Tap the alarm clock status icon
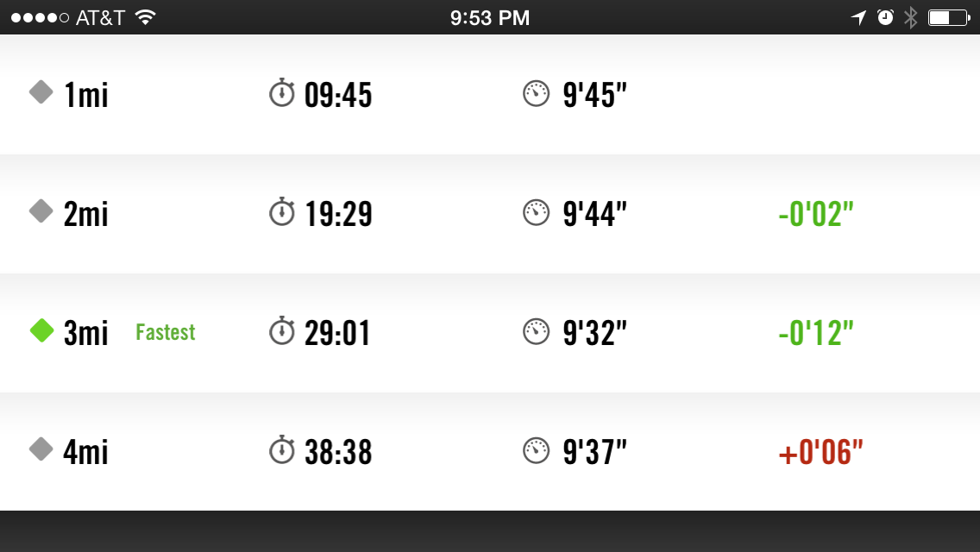 click(885, 17)
